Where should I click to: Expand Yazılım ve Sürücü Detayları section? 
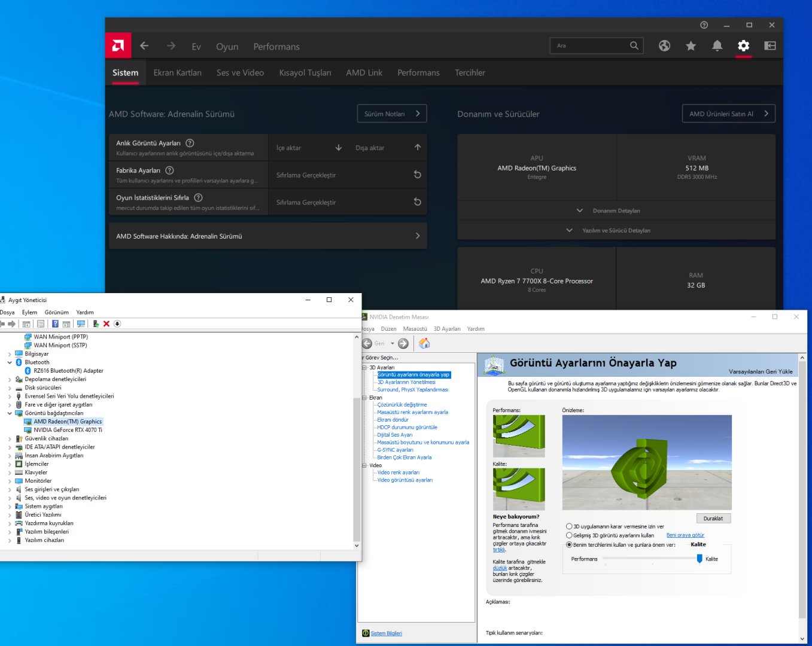(x=616, y=230)
